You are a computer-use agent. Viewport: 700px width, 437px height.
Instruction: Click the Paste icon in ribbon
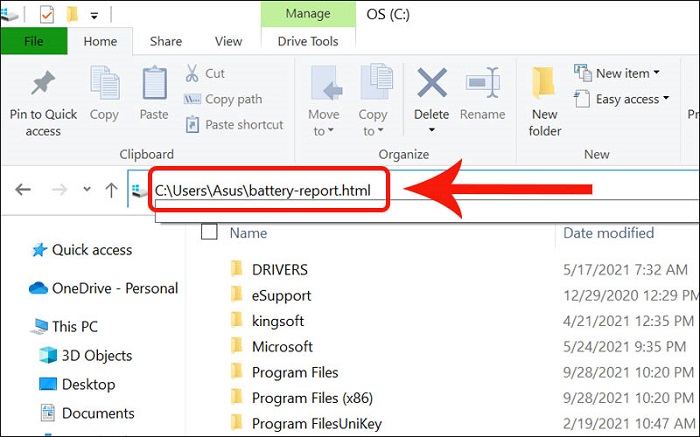[x=154, y=84]
